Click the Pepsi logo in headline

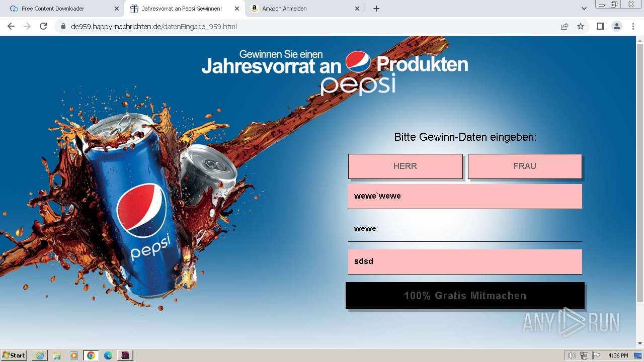coord(358,62)
